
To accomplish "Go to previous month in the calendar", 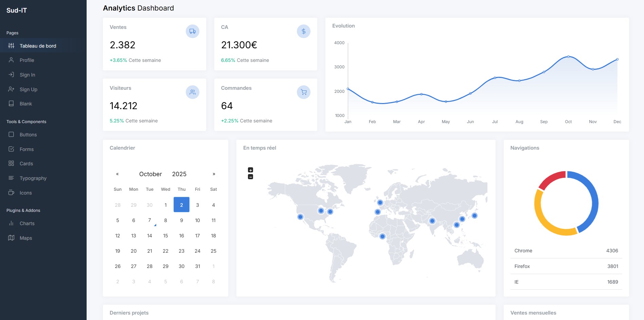I will point(118,174).
